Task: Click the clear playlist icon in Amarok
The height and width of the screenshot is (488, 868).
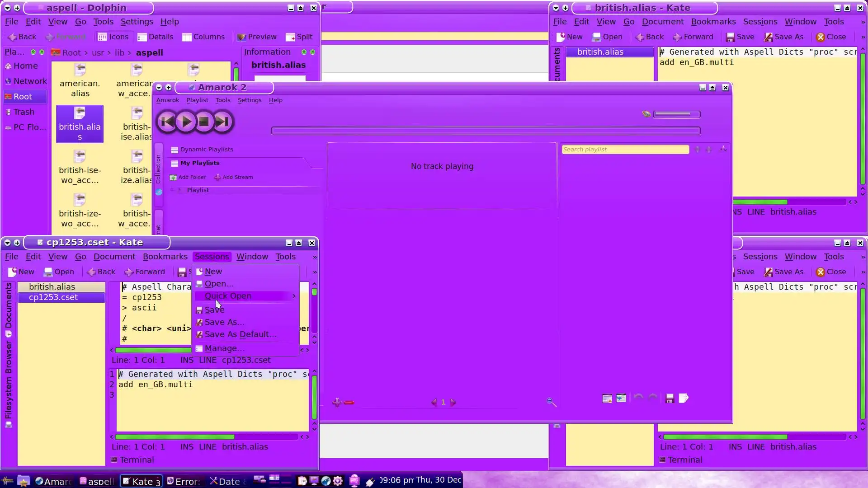Action: (x=607, y=398)
